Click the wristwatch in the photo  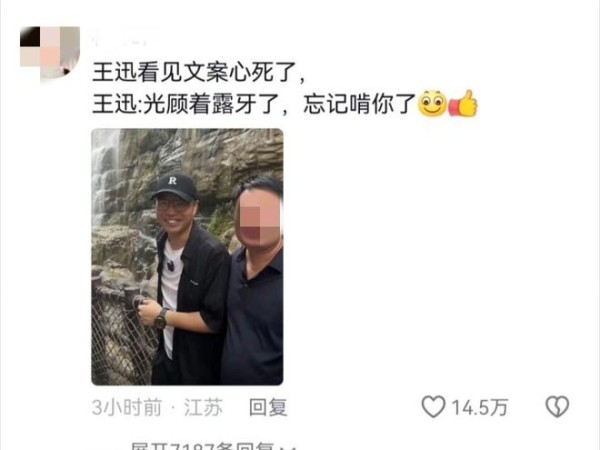click(161, 318)
